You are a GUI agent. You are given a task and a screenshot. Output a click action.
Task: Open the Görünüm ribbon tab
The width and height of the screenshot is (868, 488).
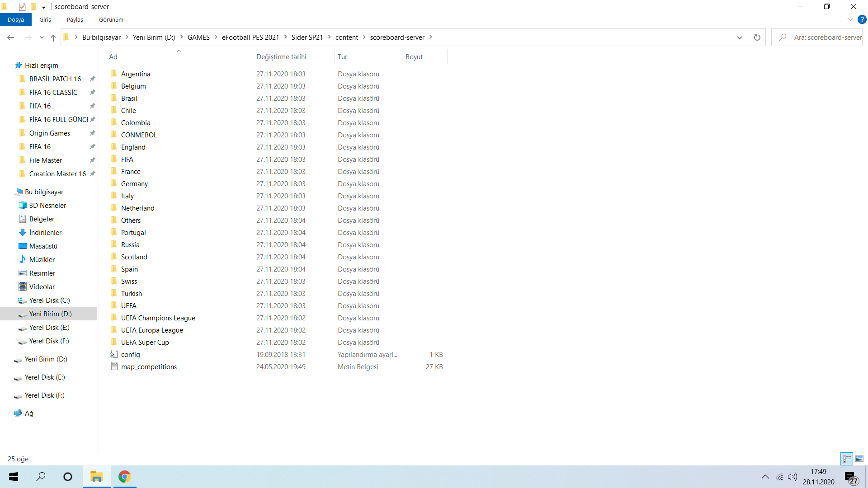click(x=111, y=19)
